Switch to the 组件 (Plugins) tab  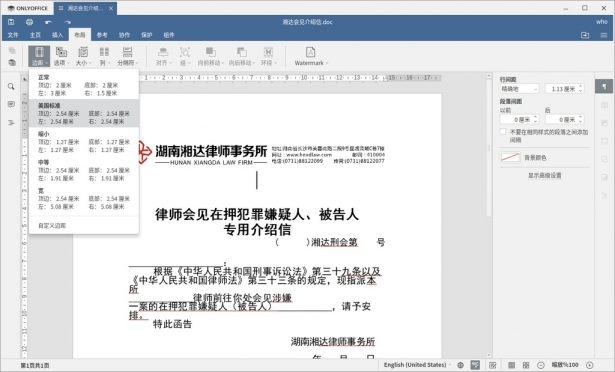pos(169,35)
